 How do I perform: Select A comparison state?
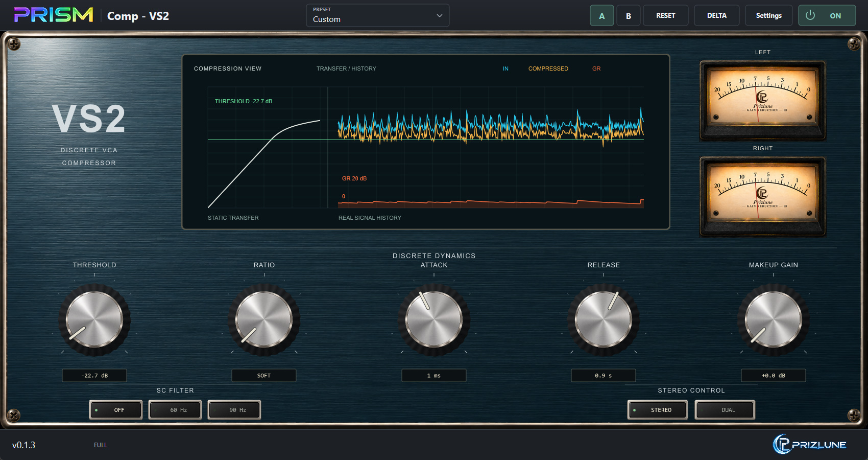click(602, 15)
